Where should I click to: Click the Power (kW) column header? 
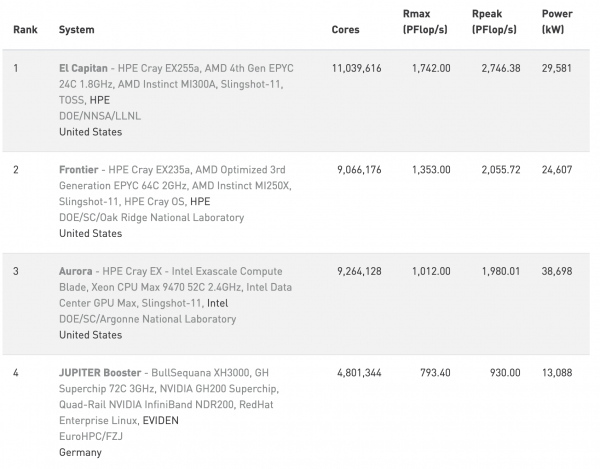pos(557,22)
